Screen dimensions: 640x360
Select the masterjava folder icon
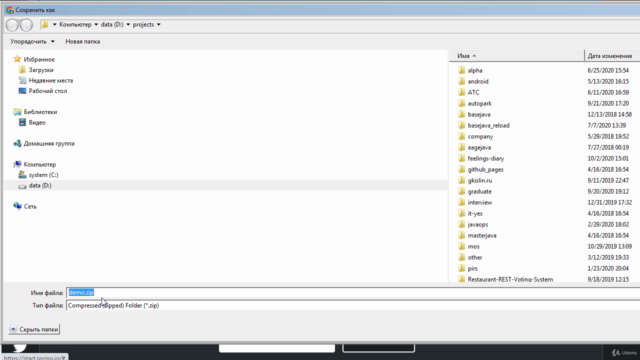(x=462, y=236)
